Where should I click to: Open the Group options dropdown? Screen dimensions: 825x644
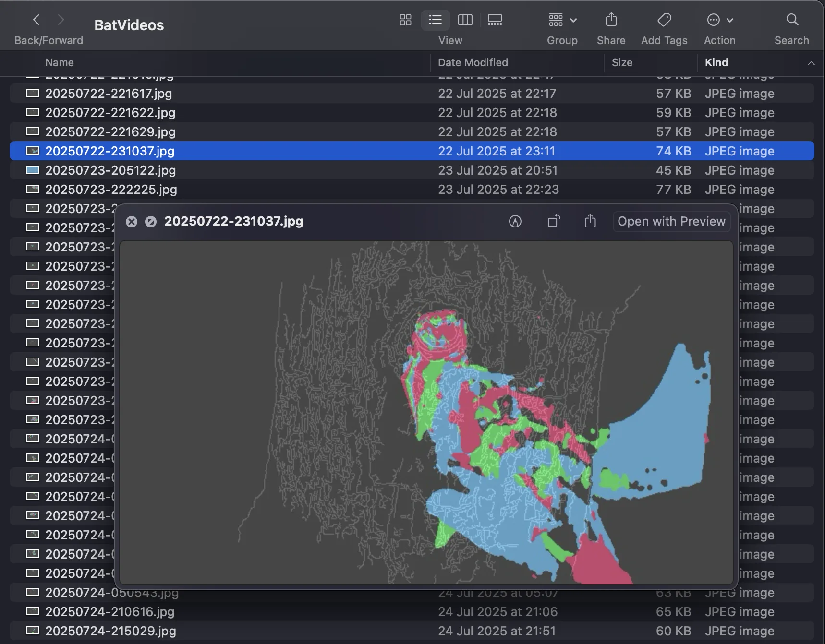(x=562, y=20)
